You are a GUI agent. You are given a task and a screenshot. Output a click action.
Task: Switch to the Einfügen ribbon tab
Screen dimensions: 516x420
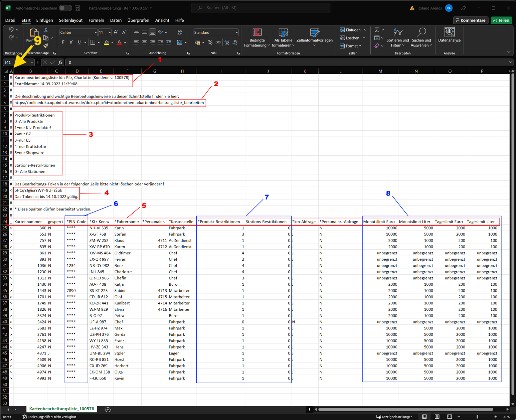(x=44, y=20)
